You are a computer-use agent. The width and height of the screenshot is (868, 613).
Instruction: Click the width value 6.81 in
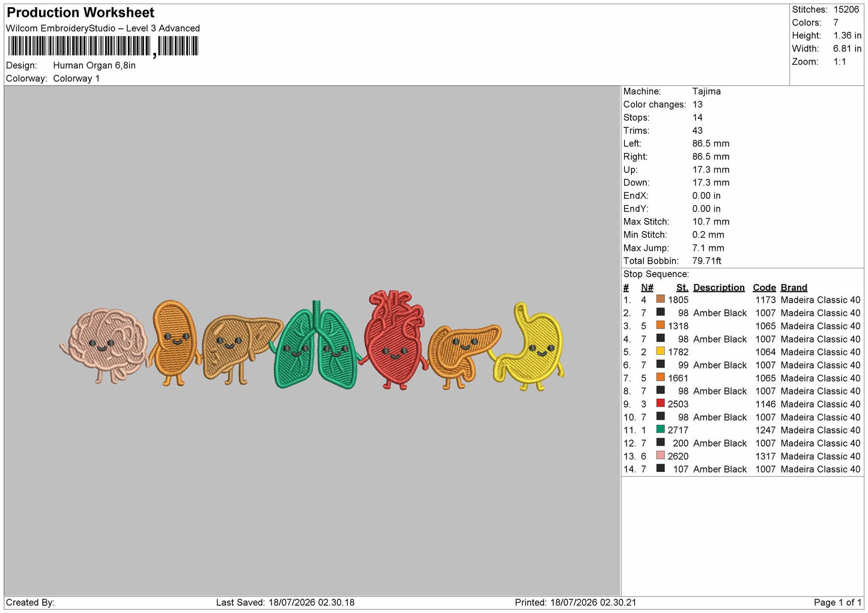tap(847, 49)
